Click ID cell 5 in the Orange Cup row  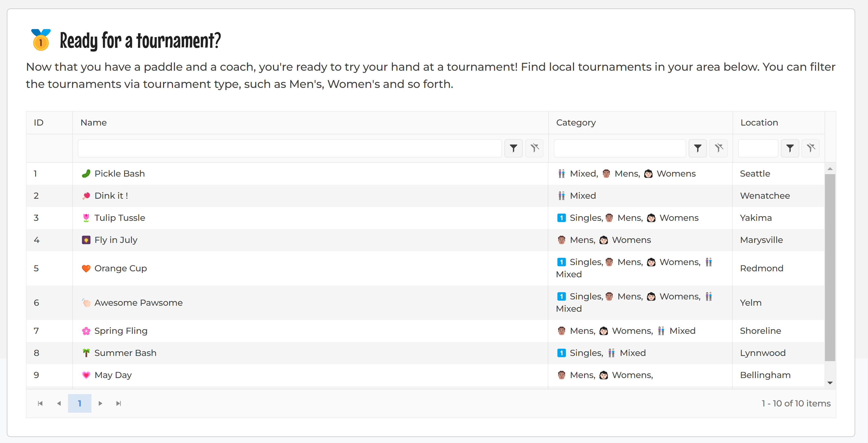coord(49,268)
